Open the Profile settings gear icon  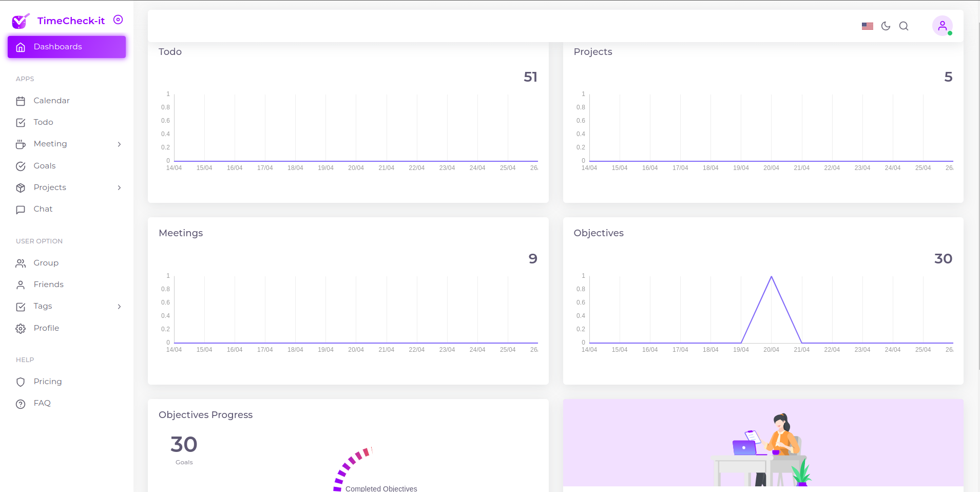(x=21, y=328)
